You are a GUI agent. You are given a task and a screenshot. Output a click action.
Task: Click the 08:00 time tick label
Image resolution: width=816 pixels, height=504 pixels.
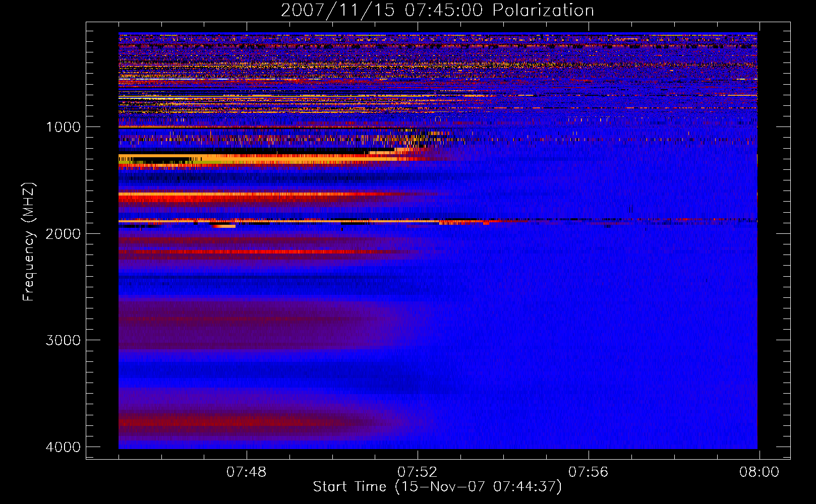point(760,472)
